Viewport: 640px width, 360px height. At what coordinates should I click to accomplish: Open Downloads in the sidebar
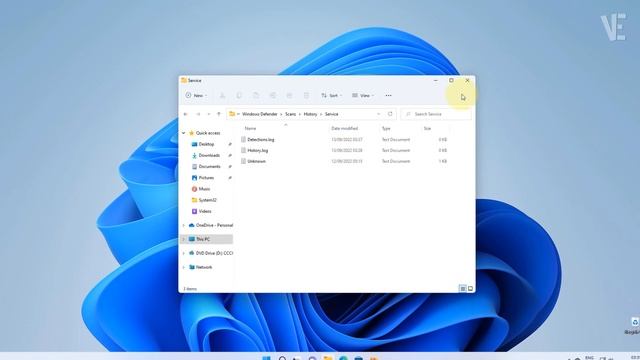click(x=209, y=156)
